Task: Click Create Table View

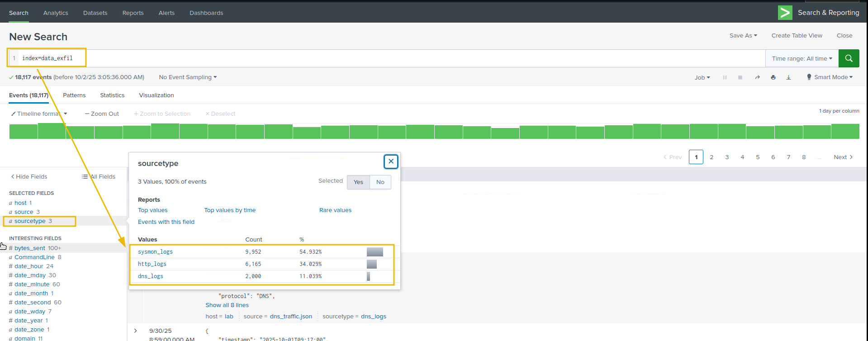Action: click(797, 36)
